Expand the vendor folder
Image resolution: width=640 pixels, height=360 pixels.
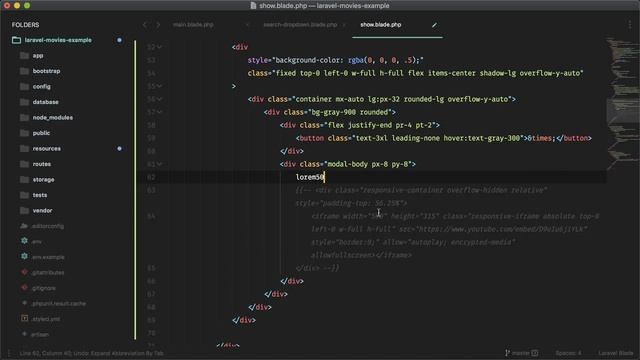(x=42, y=211)
